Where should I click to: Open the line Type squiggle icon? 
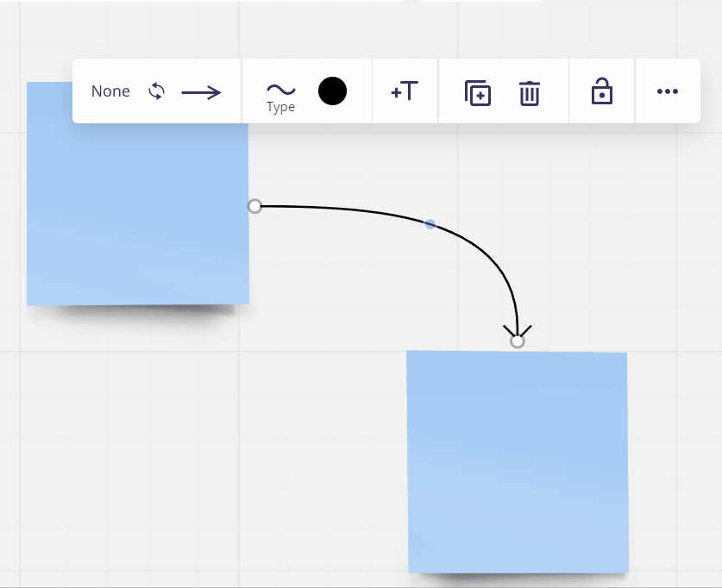(x=280, y=89)
